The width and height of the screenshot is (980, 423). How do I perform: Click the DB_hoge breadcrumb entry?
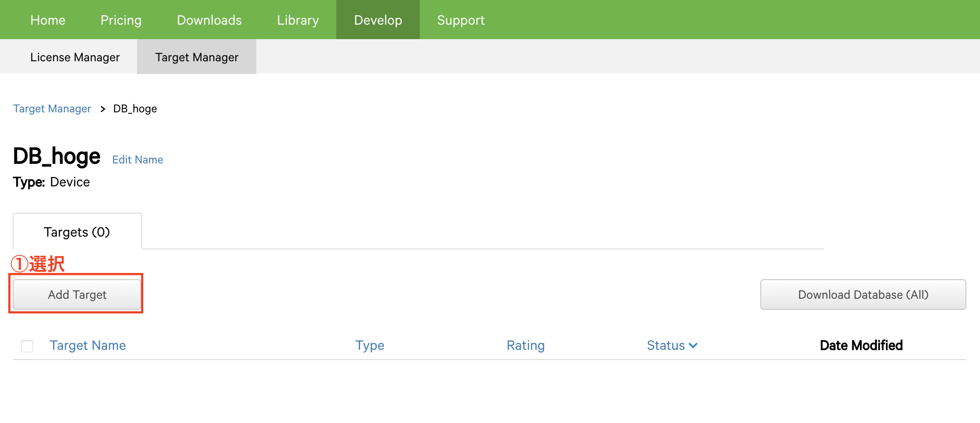click(x=135, y=109)
